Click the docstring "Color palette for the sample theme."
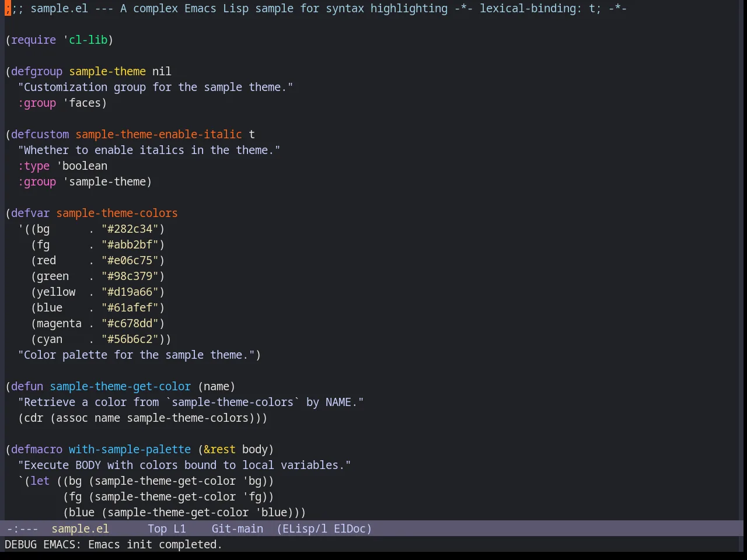The image size is (747, 560). (136, 355)
